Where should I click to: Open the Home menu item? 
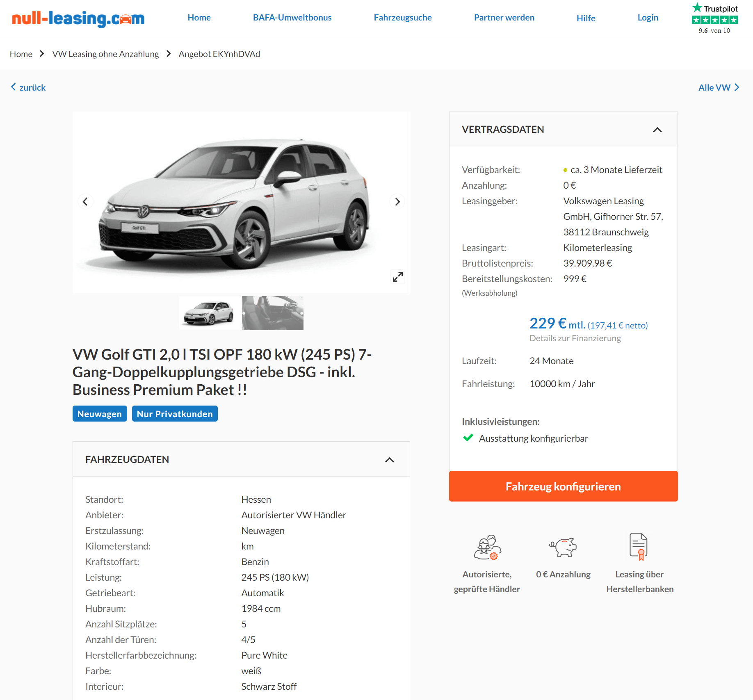click(x=199, y=18)
